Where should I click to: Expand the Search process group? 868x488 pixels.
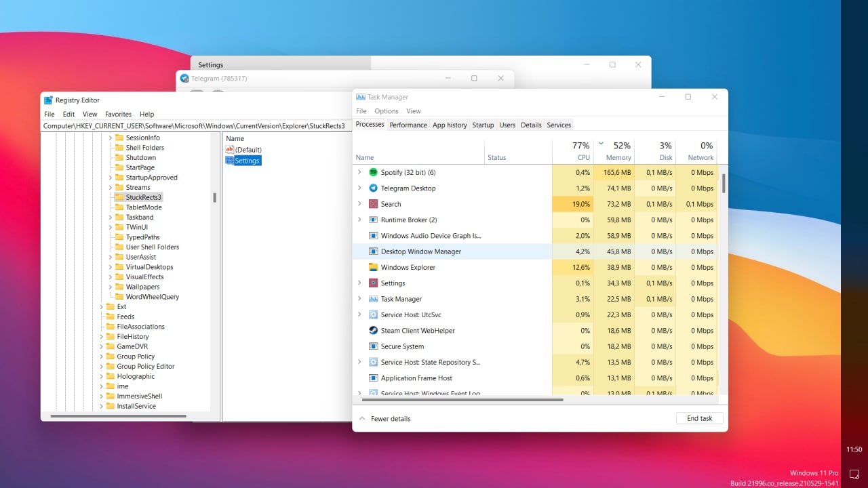[x=359, y=204]
